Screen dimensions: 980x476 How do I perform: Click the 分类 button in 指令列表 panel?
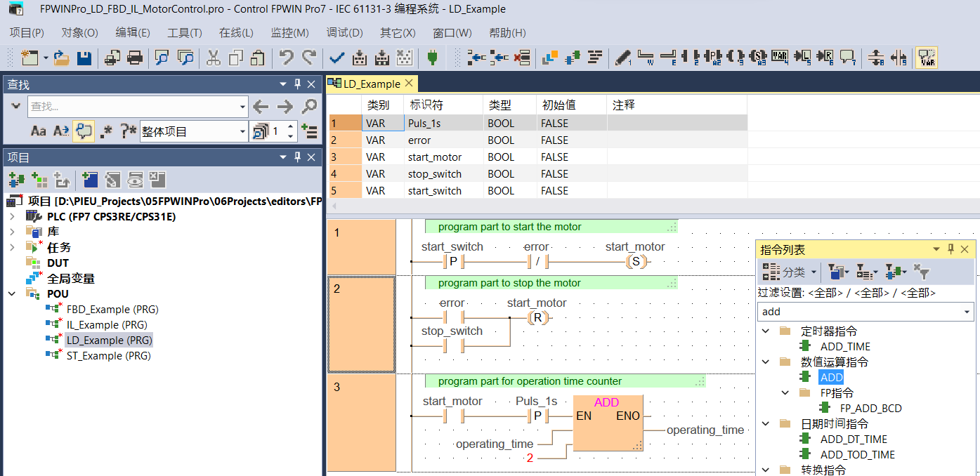point(790,272)
